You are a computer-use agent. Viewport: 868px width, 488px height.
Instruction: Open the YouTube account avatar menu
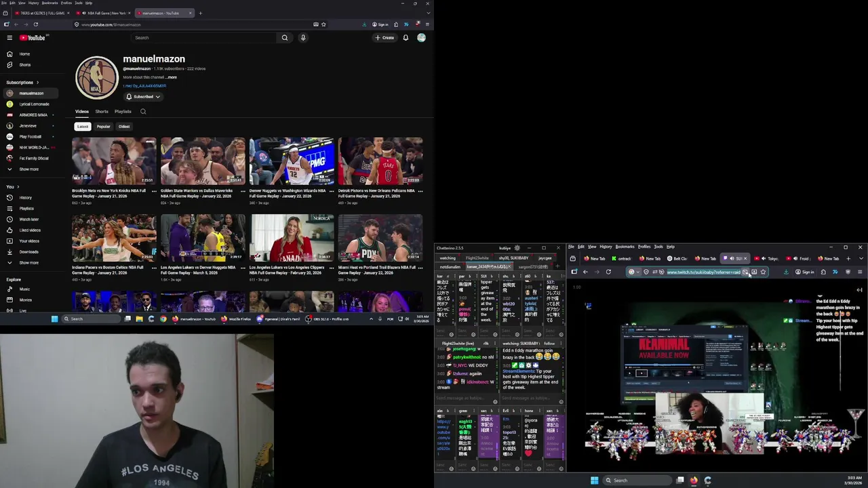point(421,38)
